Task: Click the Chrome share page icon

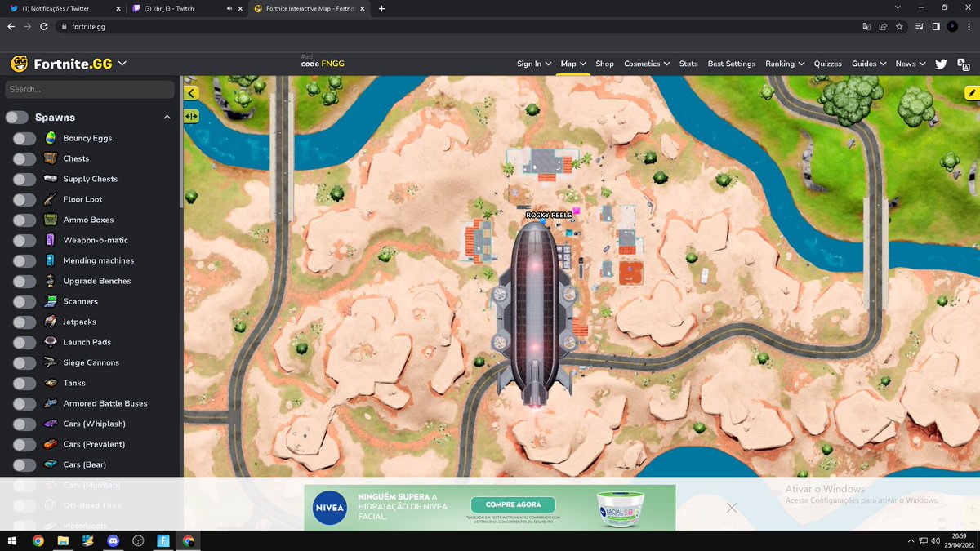Action: click(x=883, y=26)
